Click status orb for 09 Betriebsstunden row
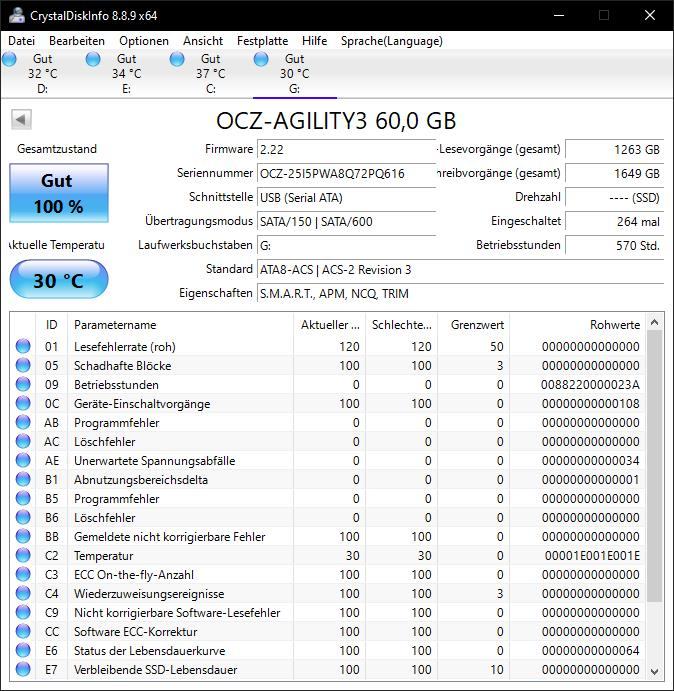This screenshot has width=674, height=691. pyautogui.click(x=23, y=384)
